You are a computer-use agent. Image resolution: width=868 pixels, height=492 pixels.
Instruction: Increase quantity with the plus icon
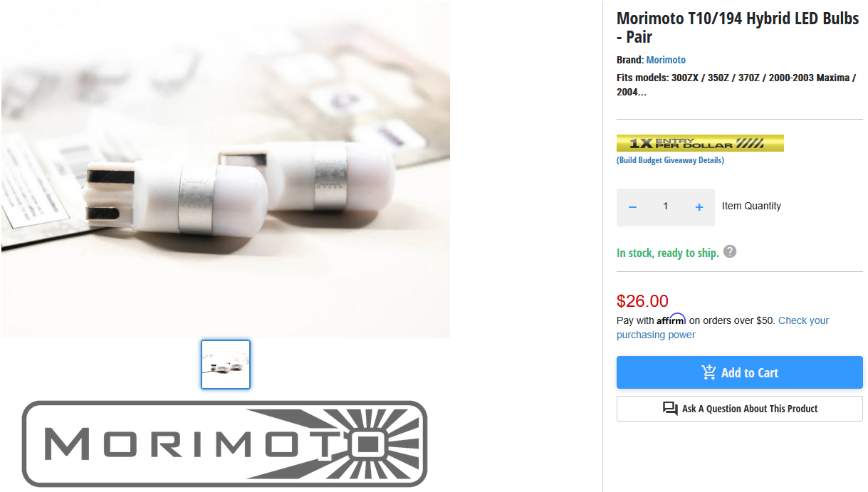tap(699, 207)
